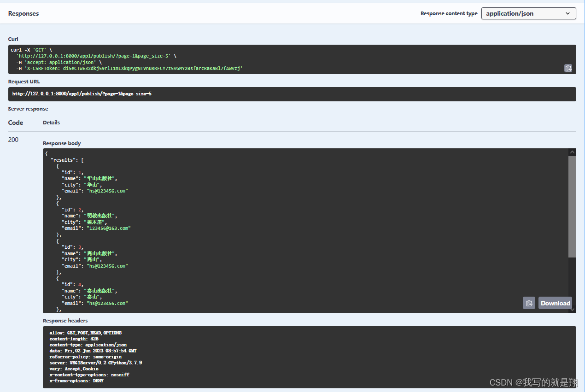Click the Download button
The image size is (585, 392).
(x=555, y=303)
